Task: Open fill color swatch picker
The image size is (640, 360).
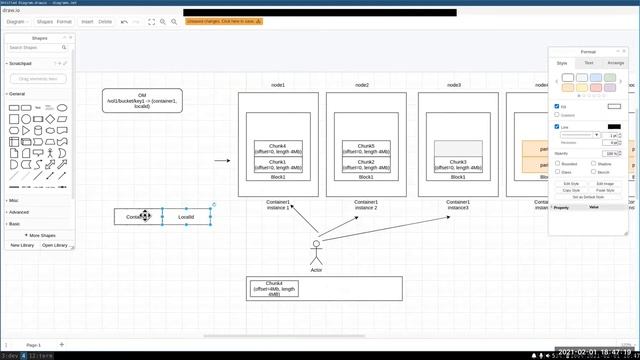Action: tap(614, 106)
